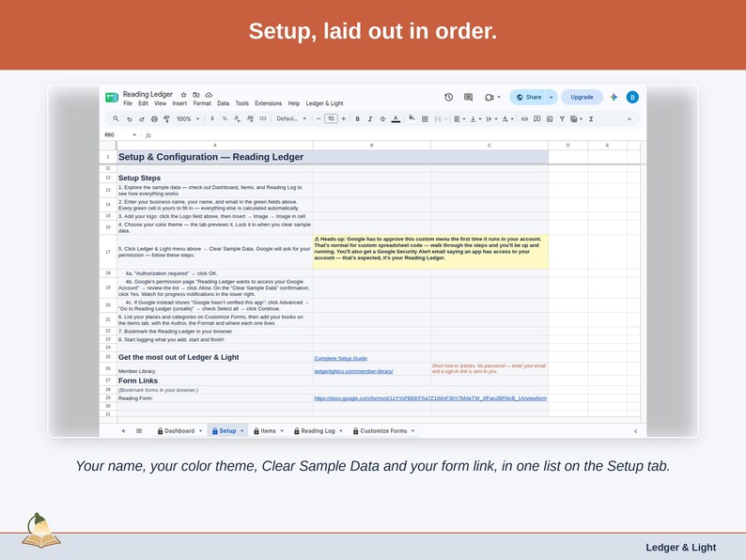Viewport: 746px width, 560px height.
Task: Increase decimal places
Action: pos(250,119)
